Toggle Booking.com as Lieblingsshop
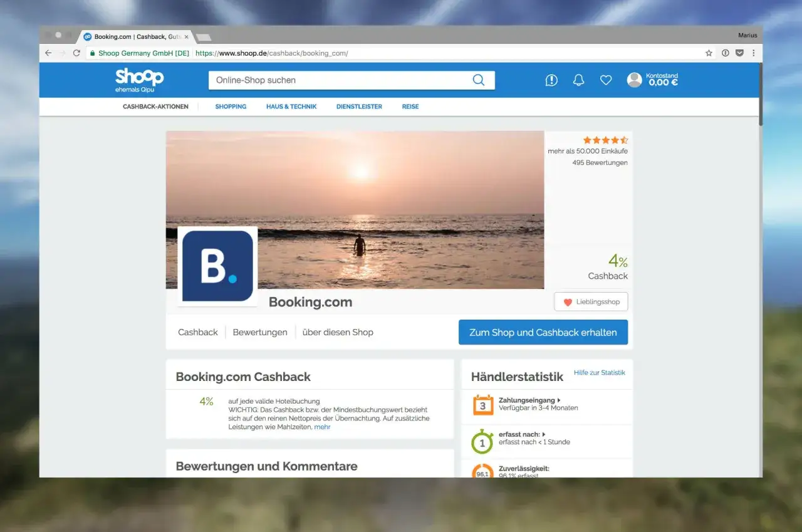Viewport: 802px width, 532px height. (x=590, y=301)
